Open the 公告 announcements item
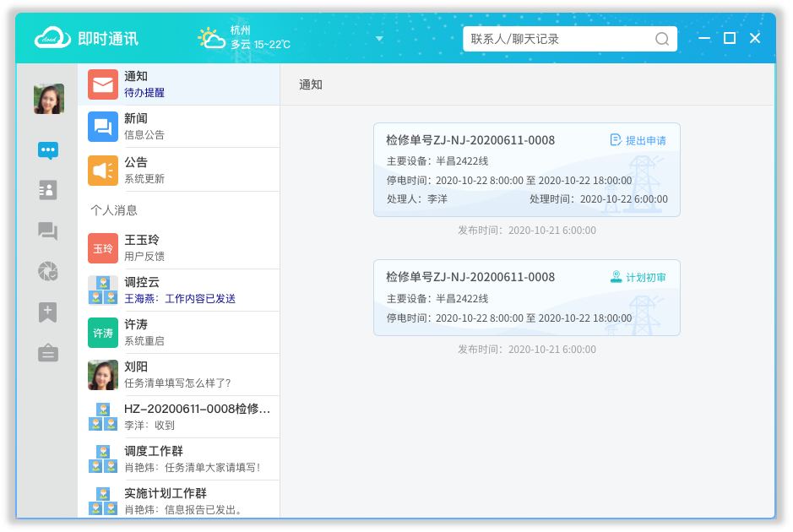Screen dimensions: 793x532 (x=178, y=170)
